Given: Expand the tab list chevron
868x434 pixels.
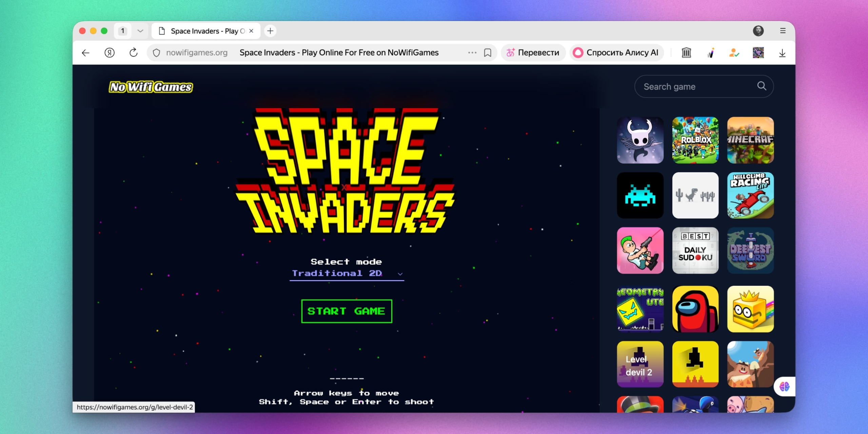Looking at the screenshot, I should click(140, 31).
